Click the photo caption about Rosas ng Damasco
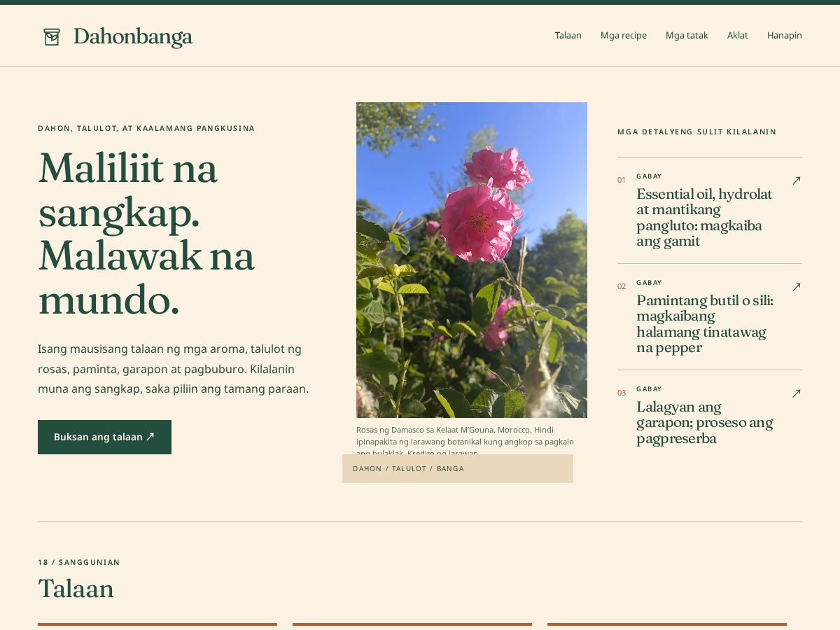 [x=465, y=441]
